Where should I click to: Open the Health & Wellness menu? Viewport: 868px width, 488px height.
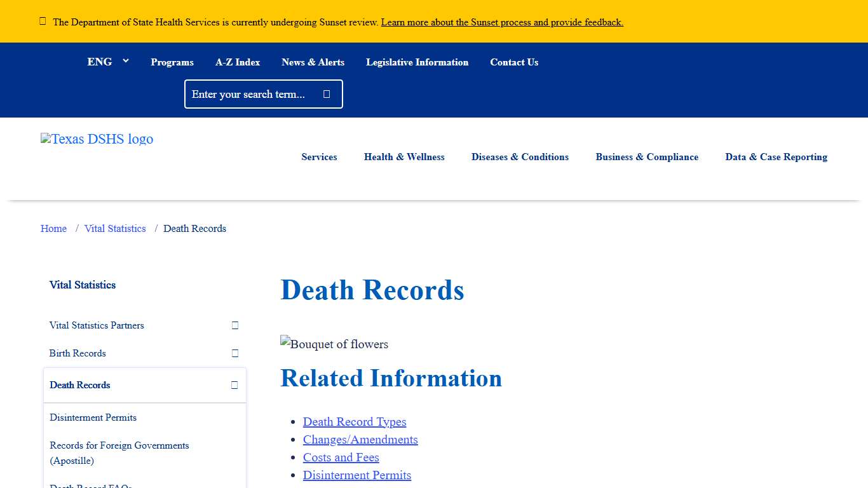(404, 157)
